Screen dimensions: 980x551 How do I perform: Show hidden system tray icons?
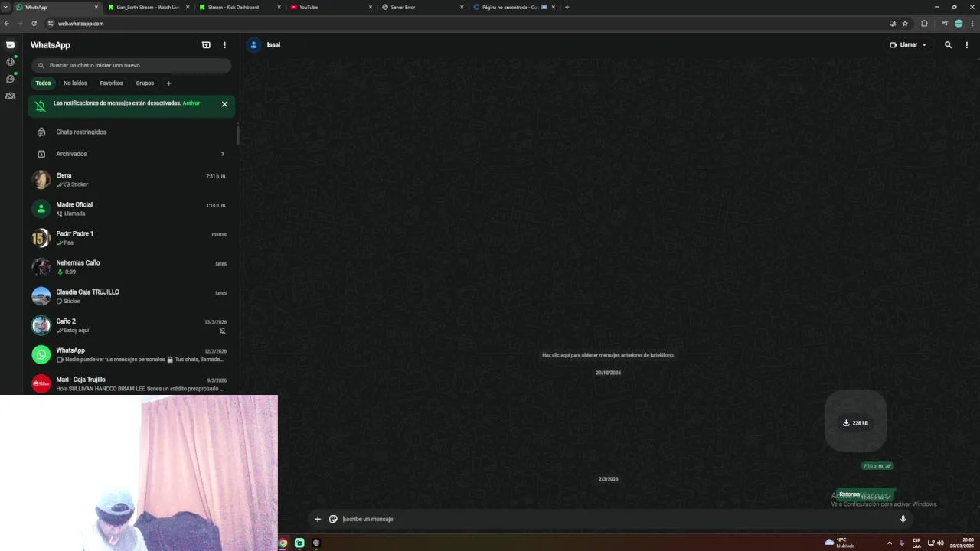click(x=889, y=543)
